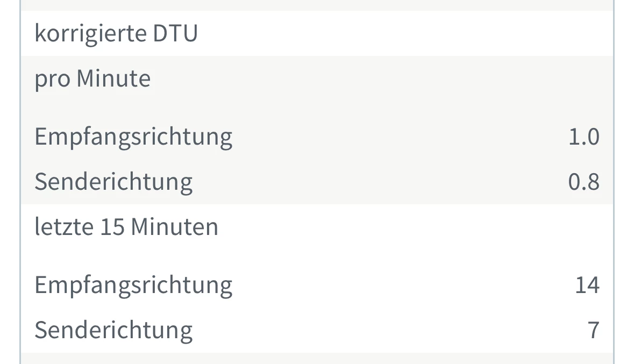This screenshot has height=364, width=634.
Task: Click the word "DTU" in the heading
Action: tap(175, 33)
